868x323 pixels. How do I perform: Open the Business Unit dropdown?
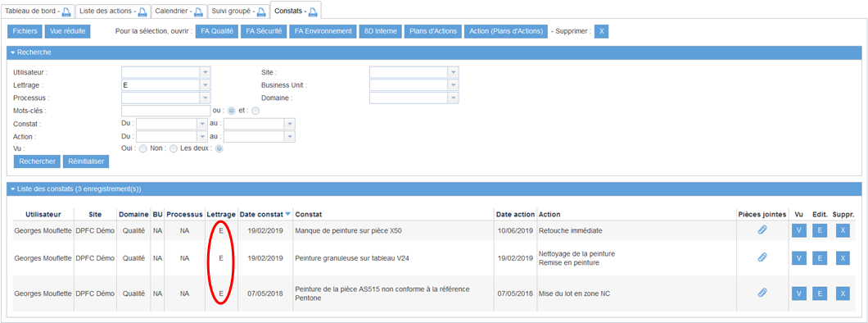coord(454,85)
